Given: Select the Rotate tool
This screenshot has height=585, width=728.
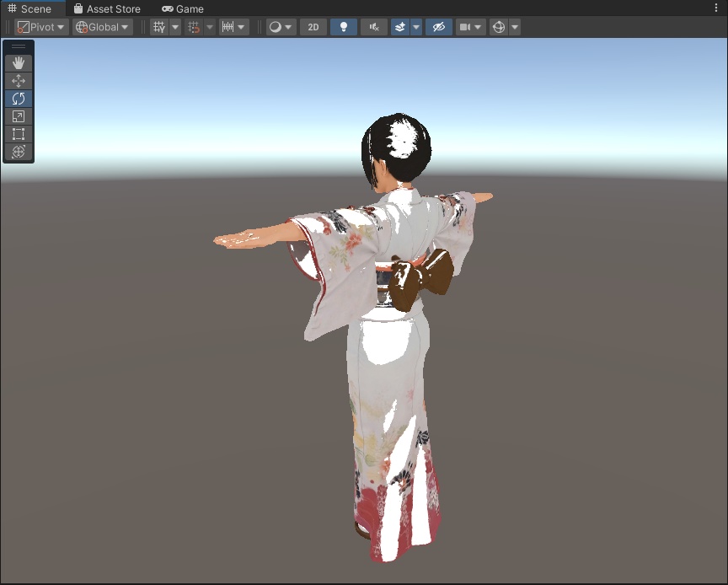Looking at the screenshot, I should click(x=19, y=99).
